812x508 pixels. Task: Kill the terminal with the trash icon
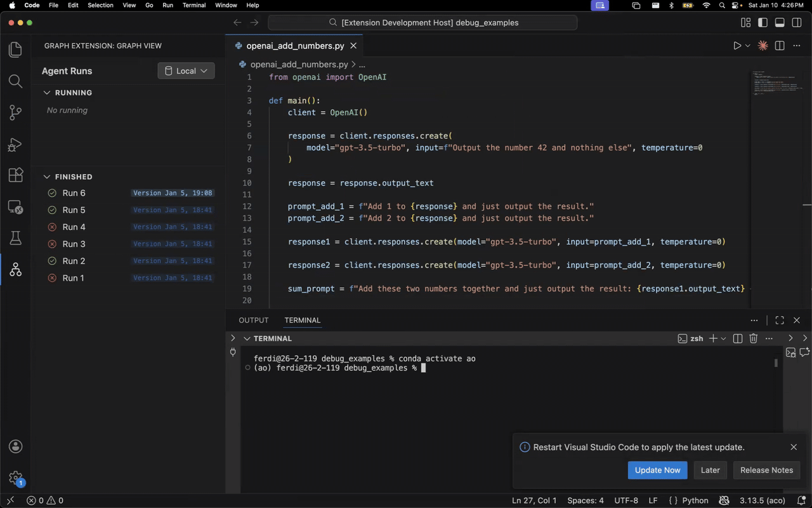tap(753, 338)
